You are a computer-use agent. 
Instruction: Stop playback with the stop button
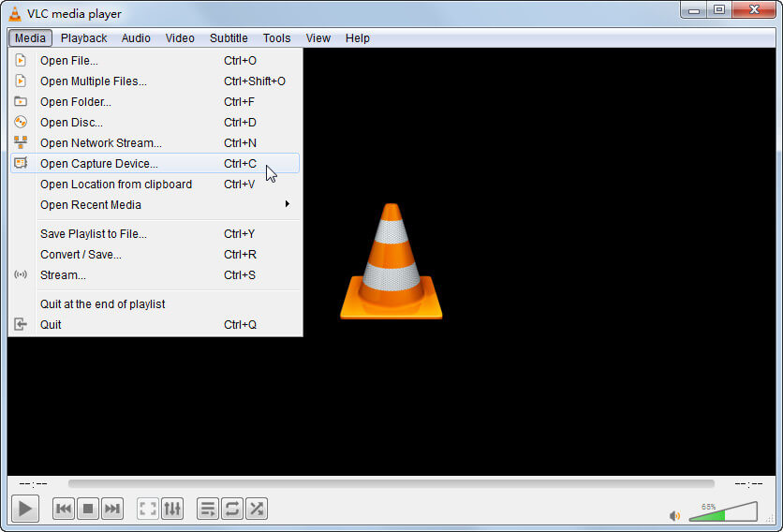point(88,509)
